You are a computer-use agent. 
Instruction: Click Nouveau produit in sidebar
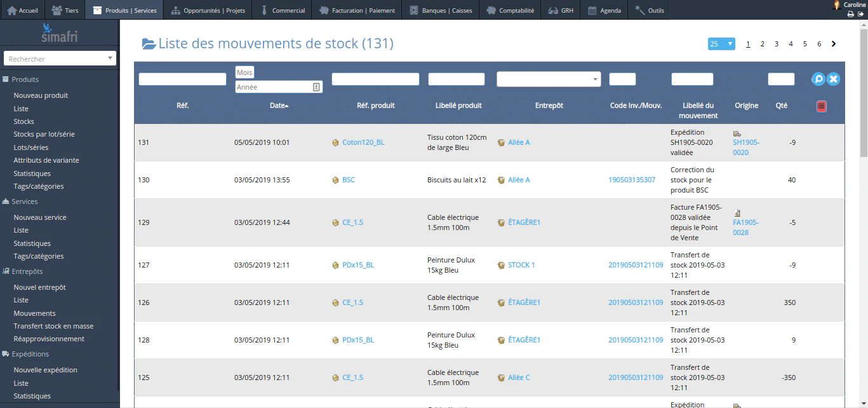click(41, 95)
